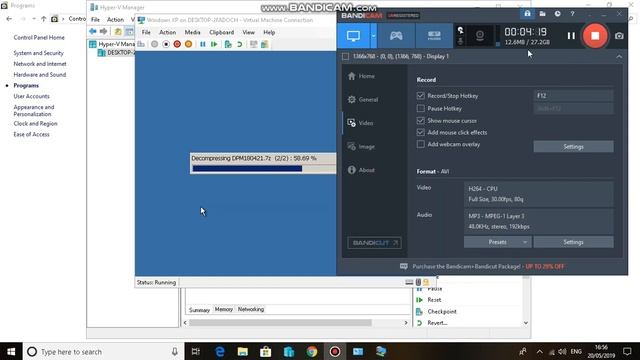Open Clipboard menu in Virtual Machine Connection
The image size is (640, 360).
[x=222, y=32]
